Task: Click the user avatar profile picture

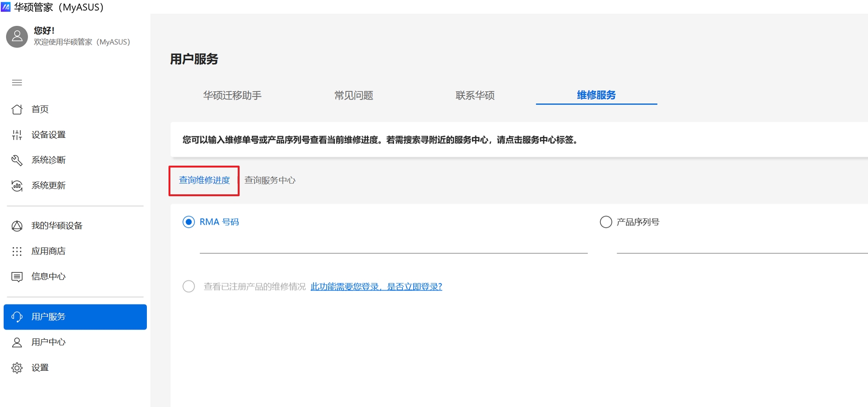Action: click(x=17, y=37)
